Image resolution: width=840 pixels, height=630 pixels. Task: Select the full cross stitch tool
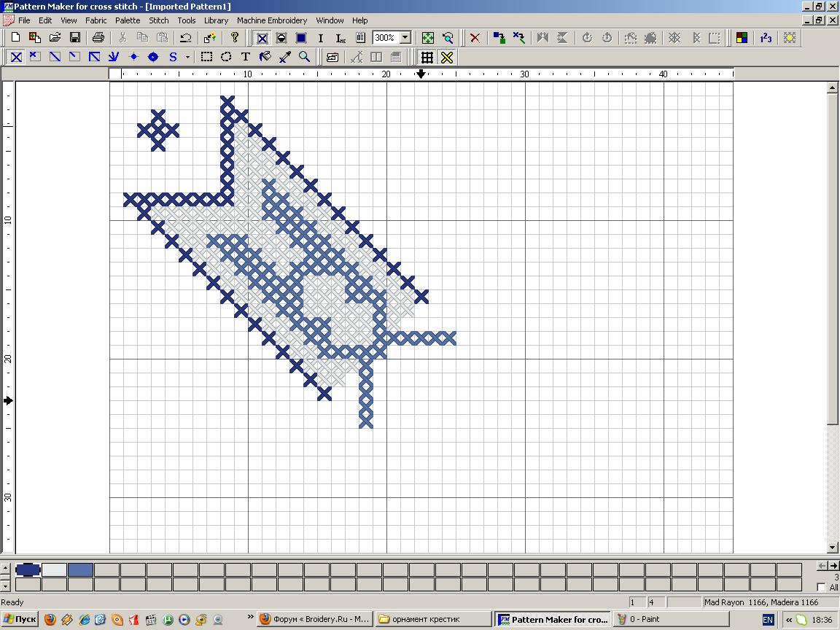click(16, 57)
